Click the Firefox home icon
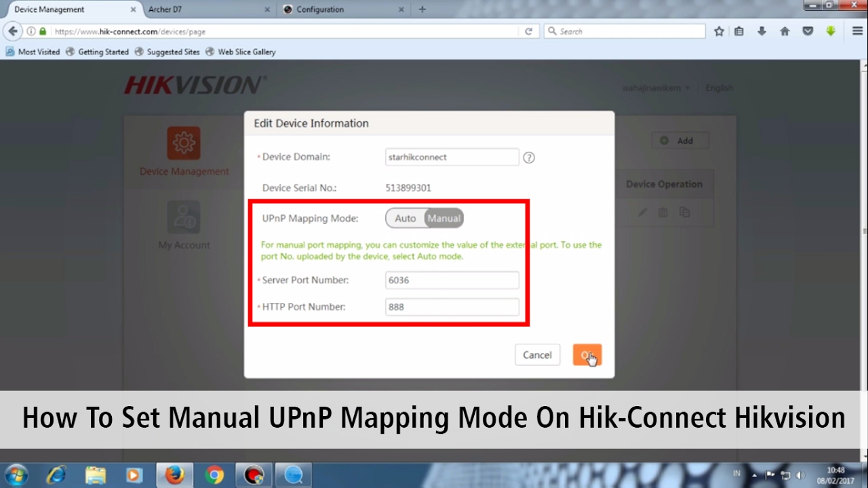868x488 pixels. [x=785, y=31]
